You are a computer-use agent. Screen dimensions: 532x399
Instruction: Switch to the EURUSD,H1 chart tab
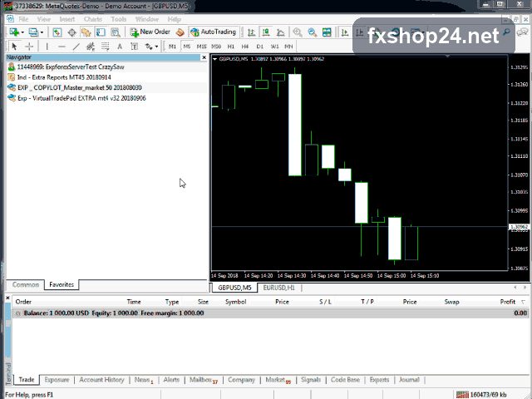(x=279, y=288)
